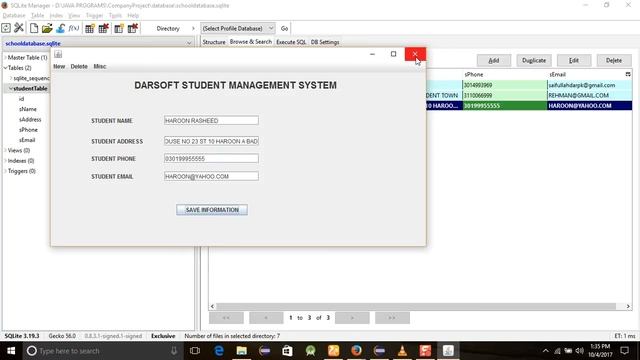Open the Table menu in SQLite Manager
The width and height of the screenshot is (640, 360).
pyautogui.click(x=37, y=16)
